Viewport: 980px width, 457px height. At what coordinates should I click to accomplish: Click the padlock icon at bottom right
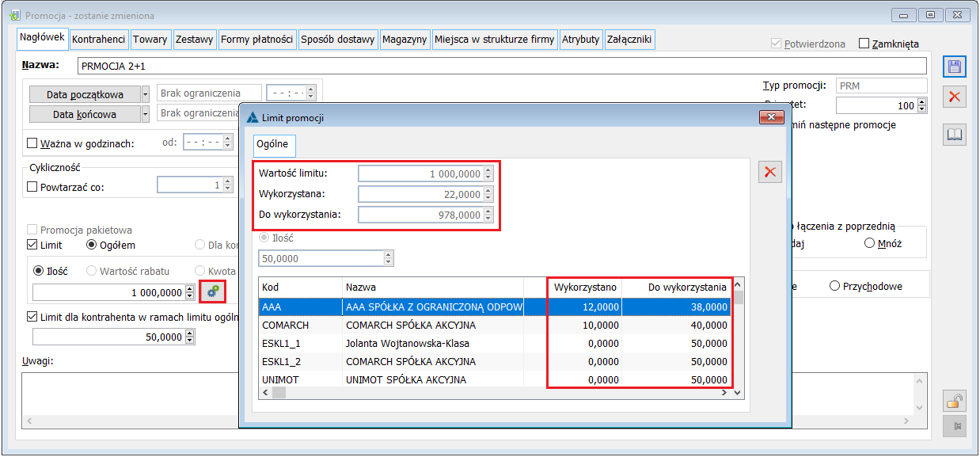coord(955,401)
